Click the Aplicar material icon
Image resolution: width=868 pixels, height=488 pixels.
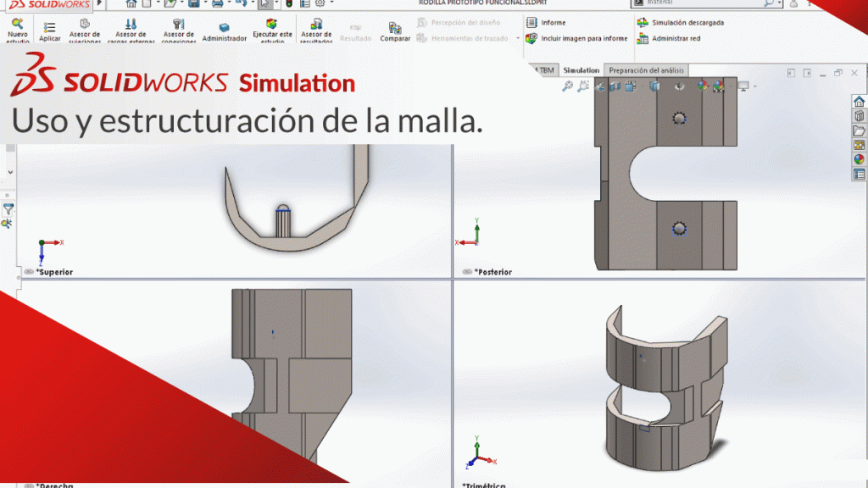[50, 28]
